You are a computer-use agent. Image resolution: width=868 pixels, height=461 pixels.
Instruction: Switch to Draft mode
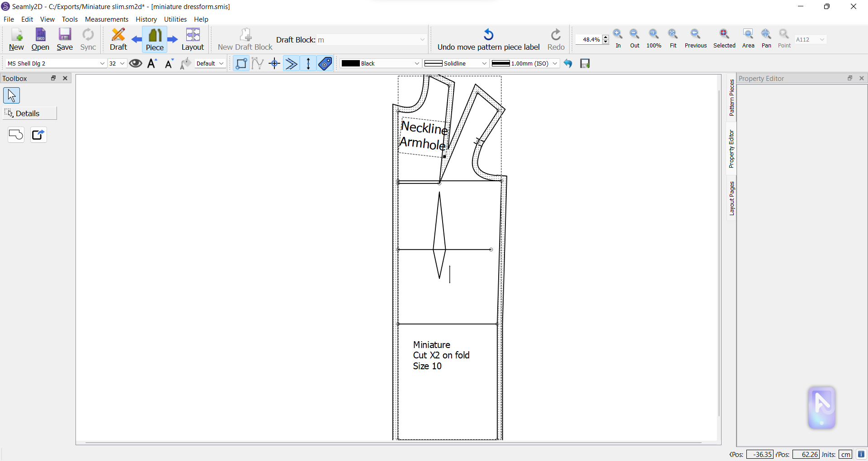coord(118,39)
